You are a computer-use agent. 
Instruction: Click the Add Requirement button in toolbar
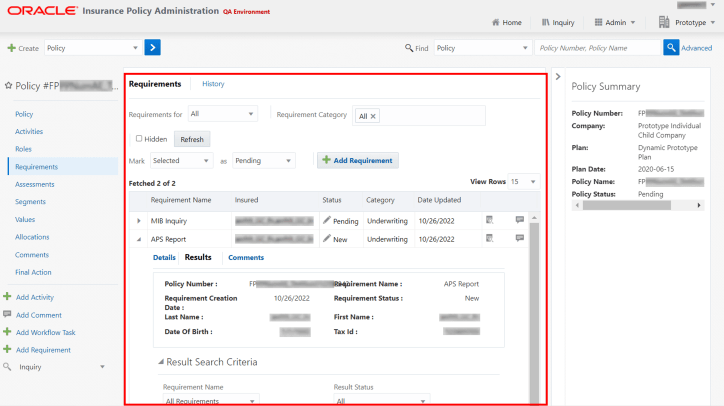(x=357, y=160)
